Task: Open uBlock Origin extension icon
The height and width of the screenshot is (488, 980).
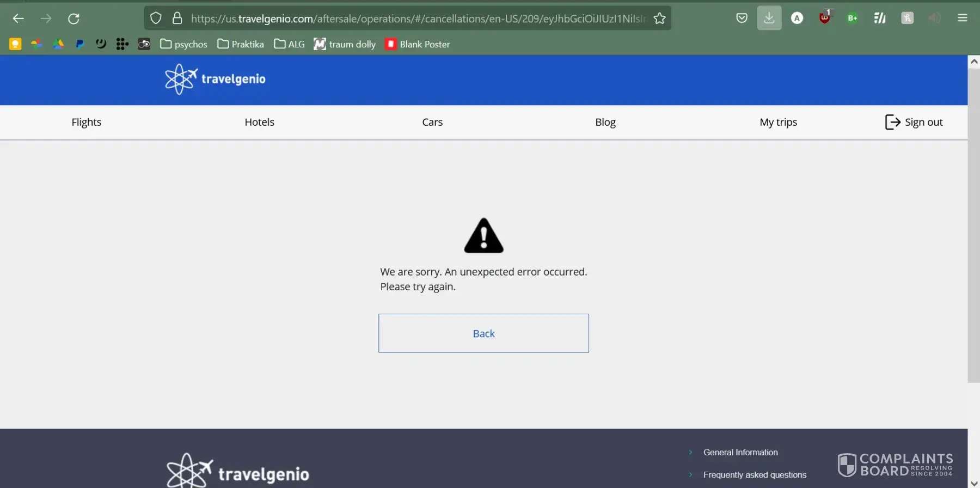Action: (824, 18)
